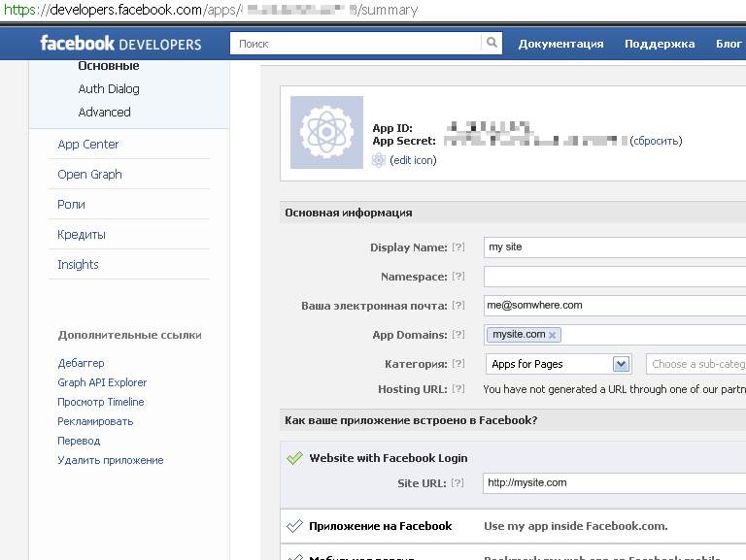Open the Choose a sub-category dropdown
746x560 pixels.
[x=696, y=364]
